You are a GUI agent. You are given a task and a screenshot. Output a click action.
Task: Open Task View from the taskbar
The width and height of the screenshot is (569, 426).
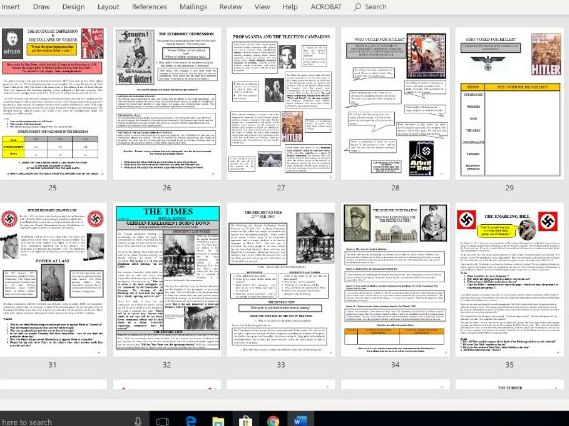(x=162, y=421)
